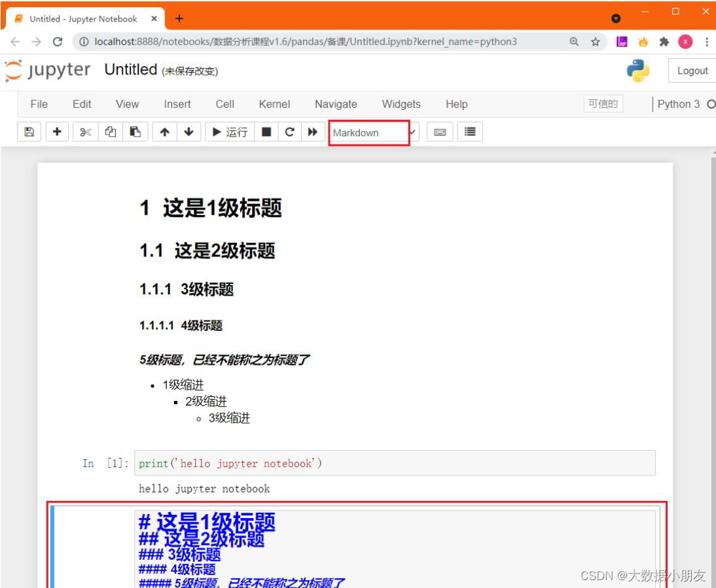
Task: Open the File menu
Action: click(39, 104)
